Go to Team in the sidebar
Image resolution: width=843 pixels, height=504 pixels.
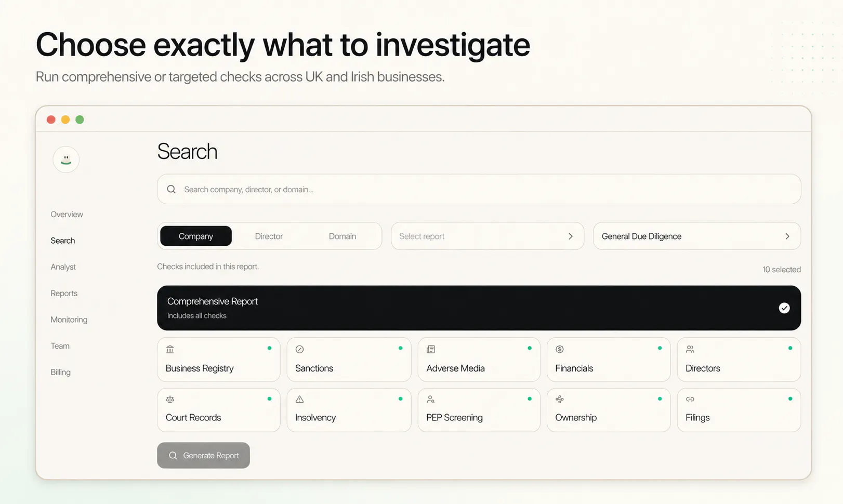(60, 346)
